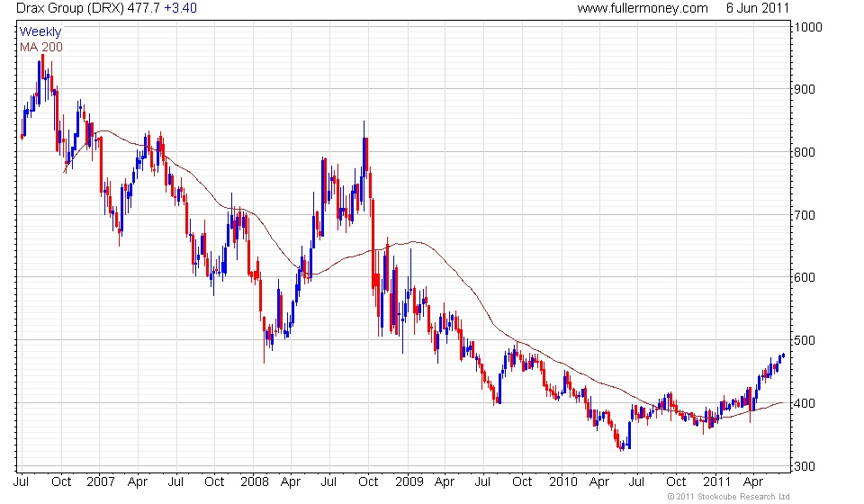The height and width of the screenshot is (504, 864).
Task: Click the latest blue candle near 477
Action: (x=783, y=355)
